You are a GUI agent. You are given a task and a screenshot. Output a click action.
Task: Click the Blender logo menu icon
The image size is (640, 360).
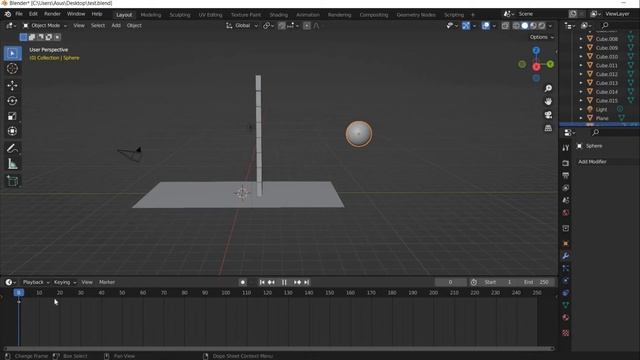coord(8,14)
